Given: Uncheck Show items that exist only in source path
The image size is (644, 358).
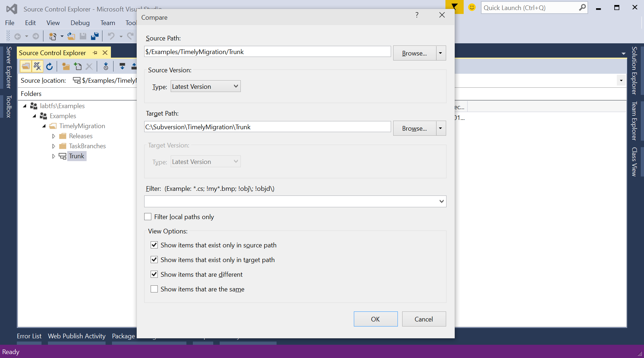Looking at the screenshot, I should 154,245.
